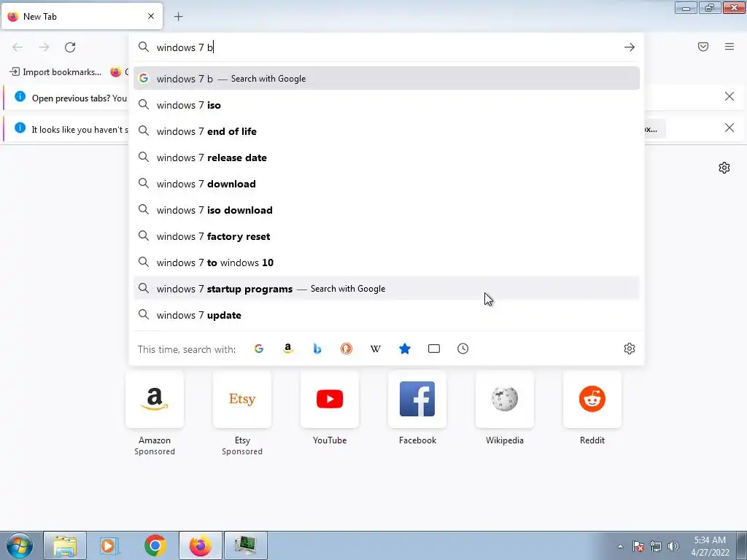This screenshot has height=560, width=747.
Task: Launch Windows Media Player from taskbar
Action: coord(109,545)
